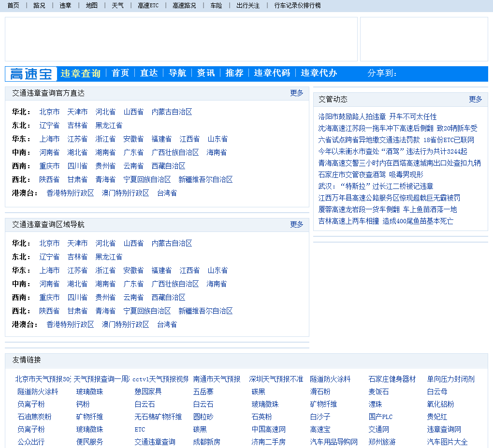Open friend link 无石棉矿物纤维
This screenshot has width=493, height=448.
[158, 417]
